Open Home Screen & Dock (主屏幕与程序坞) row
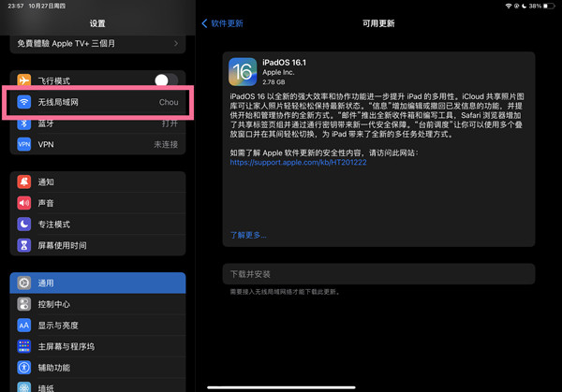Screen dimensions: 562x392 [x=97, y=346]
